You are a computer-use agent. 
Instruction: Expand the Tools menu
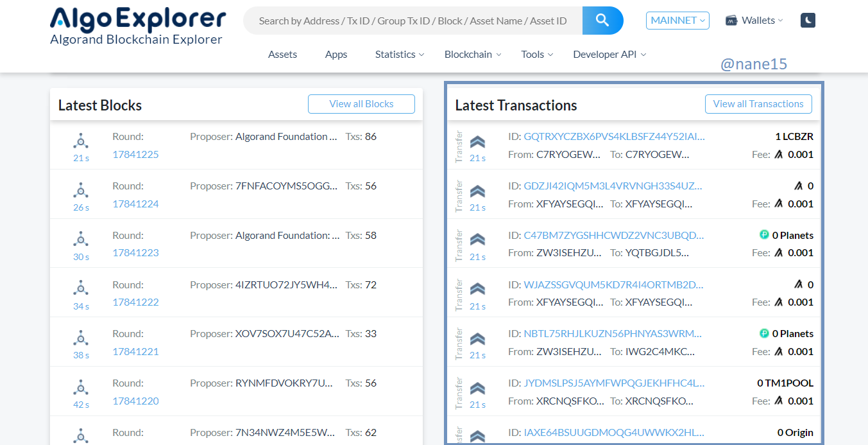coord(537,55)
